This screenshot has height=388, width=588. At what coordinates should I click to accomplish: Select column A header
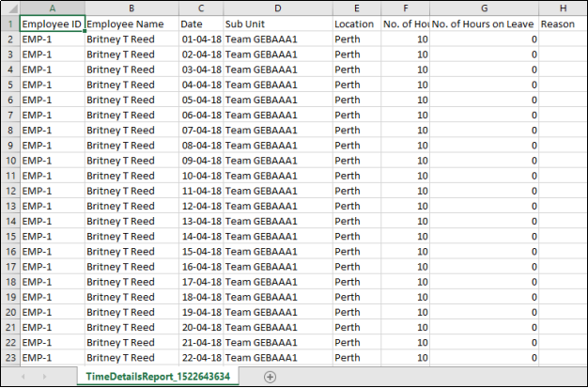53,8
